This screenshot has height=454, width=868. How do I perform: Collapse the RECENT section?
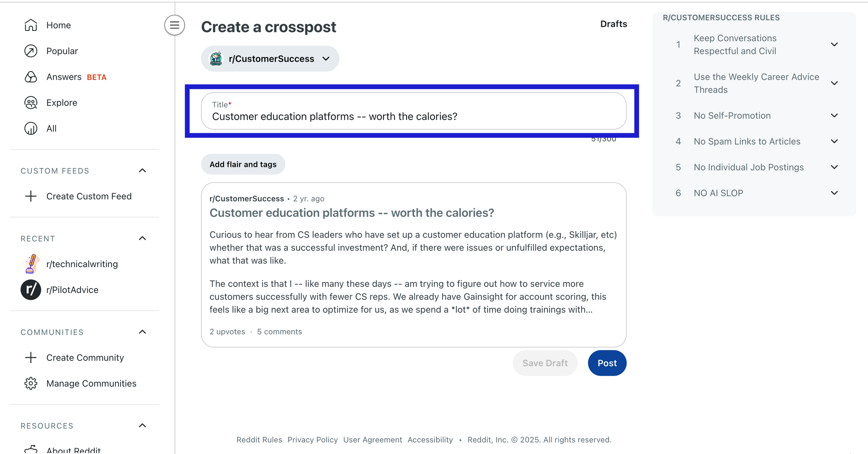(x=142, y=238)
